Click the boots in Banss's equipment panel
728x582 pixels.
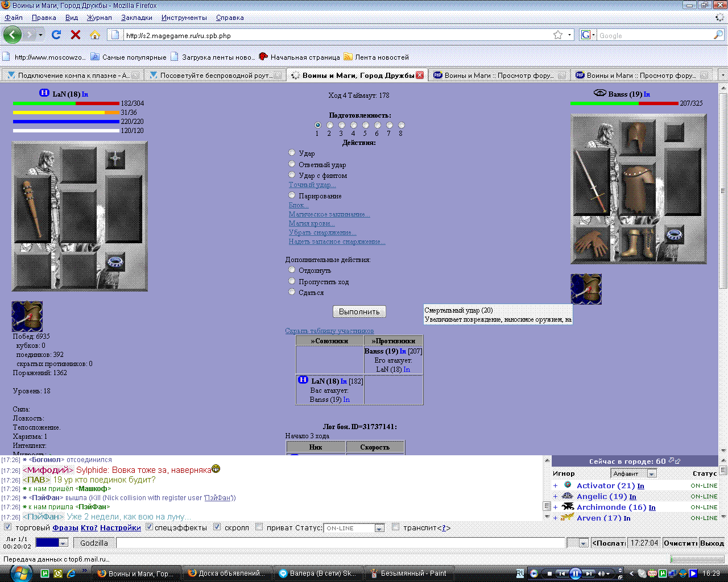[638, 243]
